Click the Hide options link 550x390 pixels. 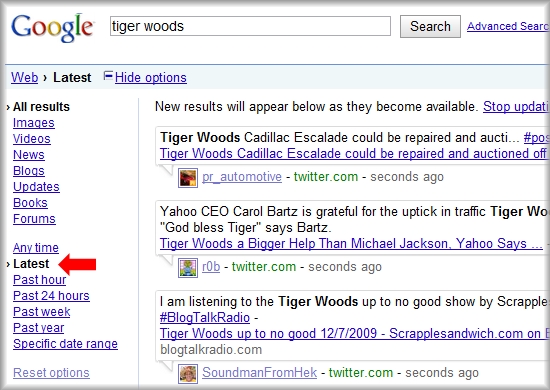pyautogui.click(x=150, y=78)
